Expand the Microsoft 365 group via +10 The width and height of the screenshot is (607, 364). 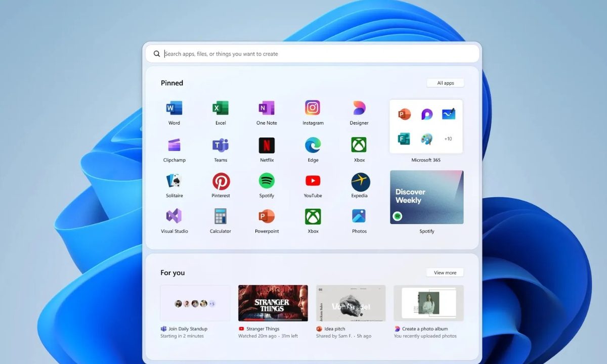447,139
